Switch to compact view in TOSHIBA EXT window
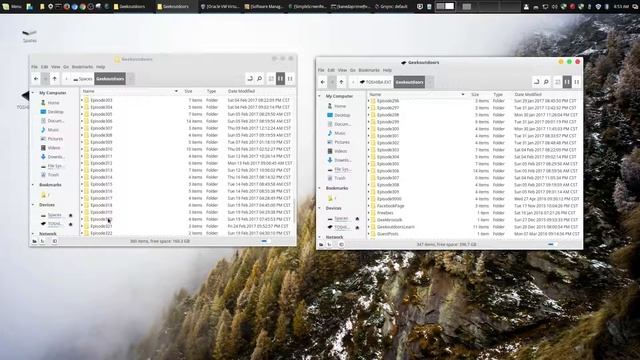The width and height of the screenshot is (640, 360). click(577, 82)
